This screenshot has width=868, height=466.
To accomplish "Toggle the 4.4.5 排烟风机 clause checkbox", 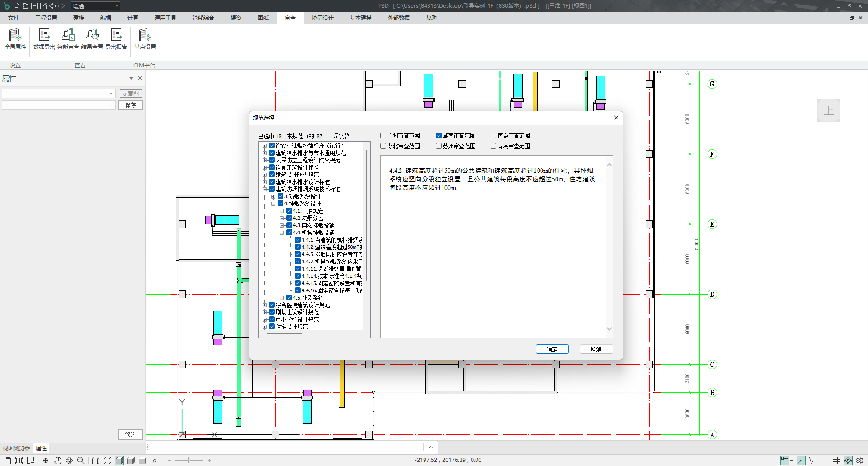I will [x=297, y=254].
